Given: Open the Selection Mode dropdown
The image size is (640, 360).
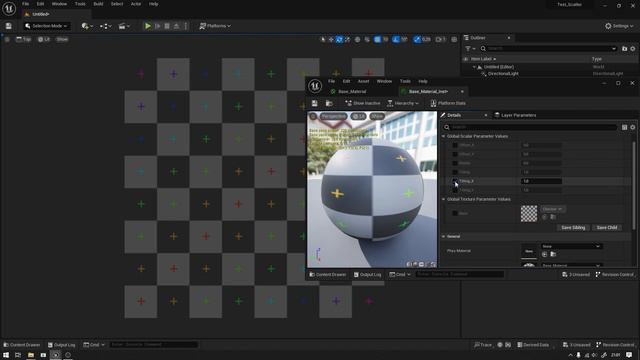Looking at the screenshot, I should pyautogui.click(x=46, y=26).
